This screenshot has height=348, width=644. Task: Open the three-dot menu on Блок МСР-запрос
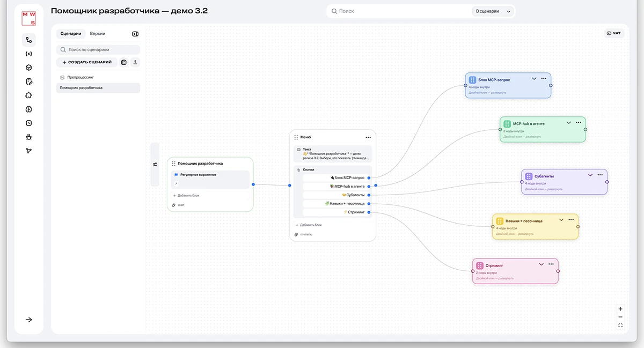544,78
